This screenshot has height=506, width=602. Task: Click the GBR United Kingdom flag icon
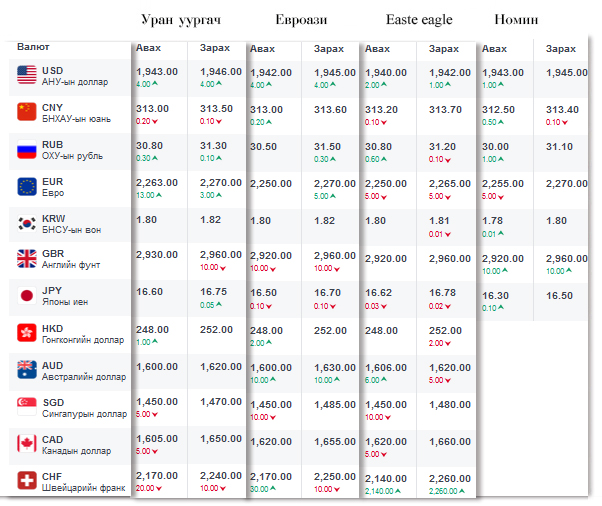click(27, 259)
